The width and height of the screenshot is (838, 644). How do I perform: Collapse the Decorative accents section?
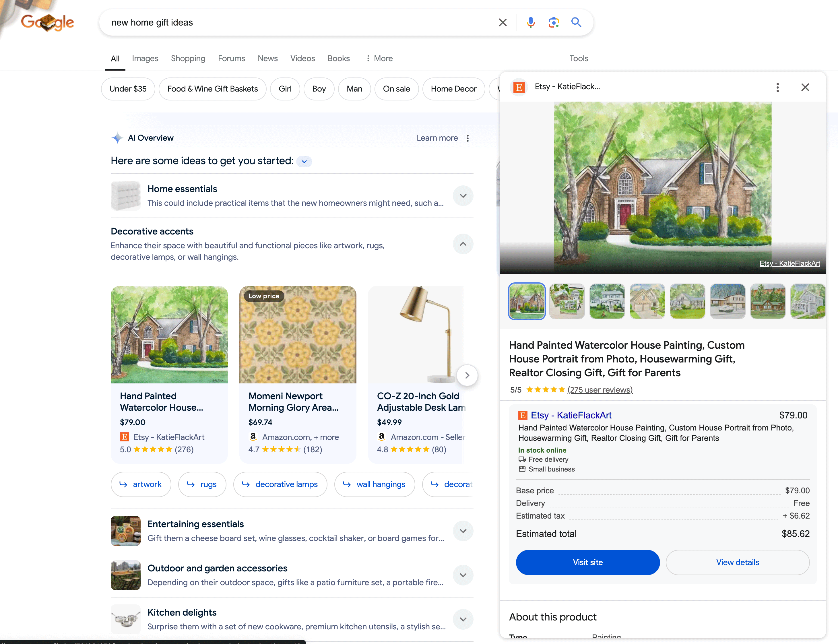click(x=463, y=244)
